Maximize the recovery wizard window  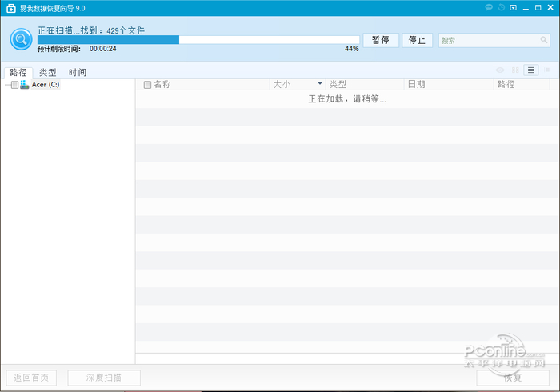pyautogui.click(x=538, y=7)
